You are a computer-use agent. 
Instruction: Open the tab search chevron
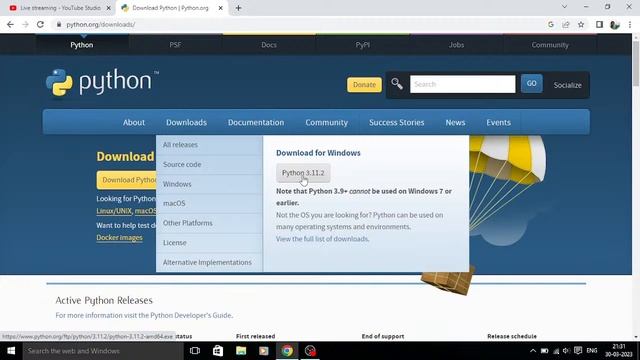click(x=564, y=7)
